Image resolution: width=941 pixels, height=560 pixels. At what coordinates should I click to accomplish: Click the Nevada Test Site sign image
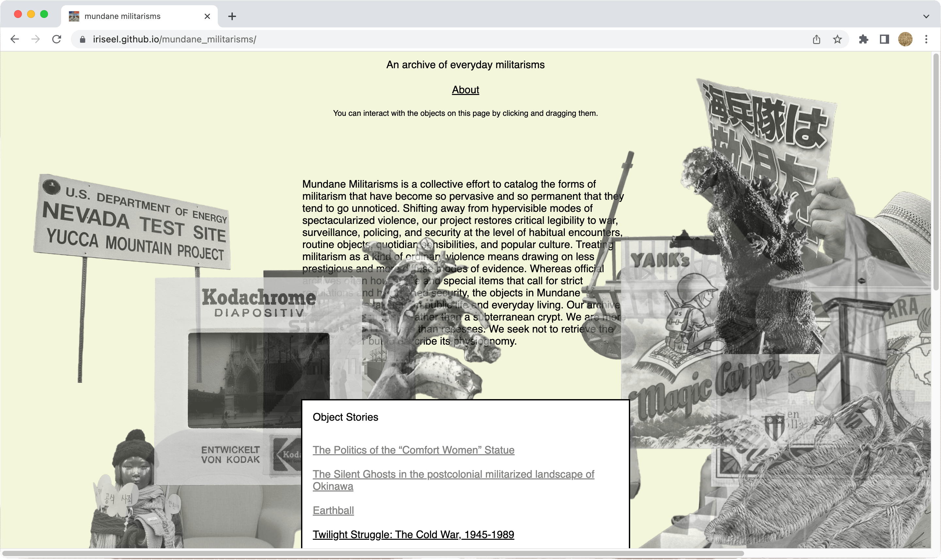click(132, 223)
